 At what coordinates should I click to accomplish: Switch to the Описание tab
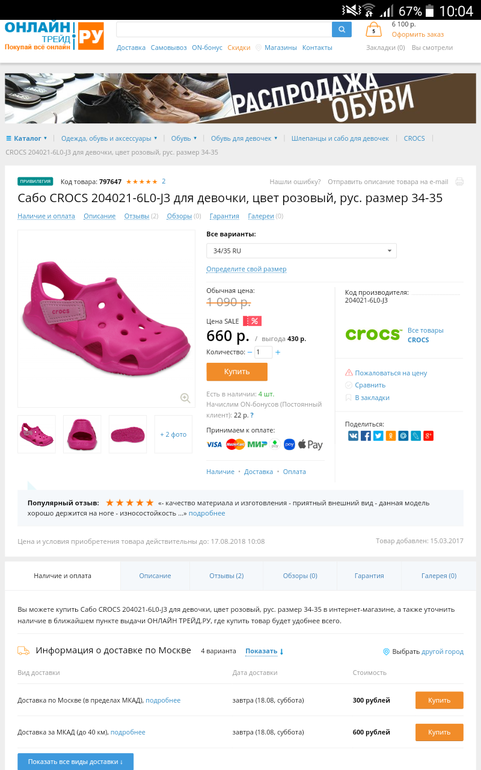click(155, 576)
